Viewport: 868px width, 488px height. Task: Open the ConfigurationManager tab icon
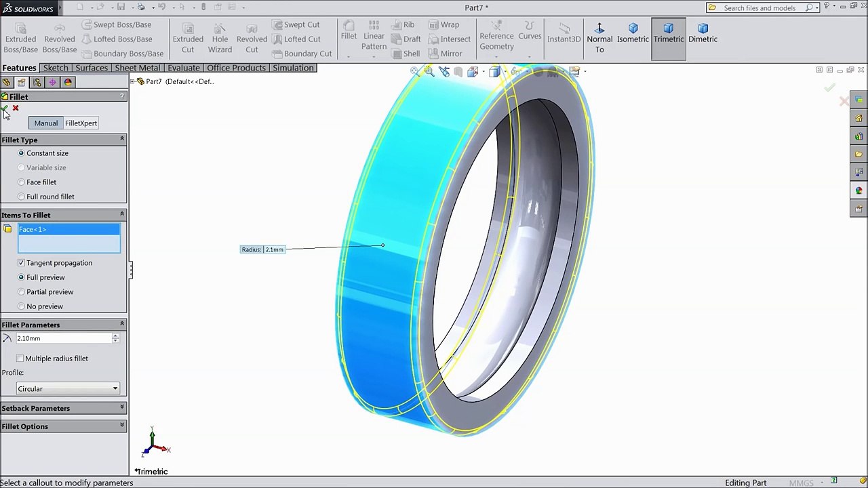tap(37, 82)
